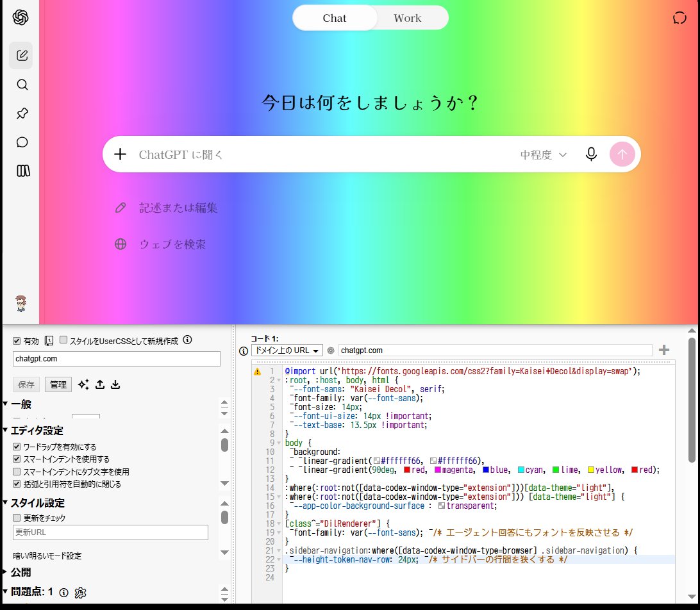700x610 pixels.
Task: Open the ChatGPT logo home icon
Action: [21, 17]
